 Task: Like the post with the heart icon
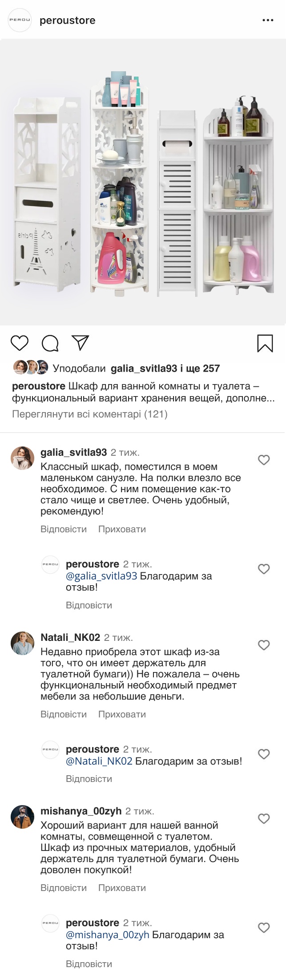tap(20, 343)
